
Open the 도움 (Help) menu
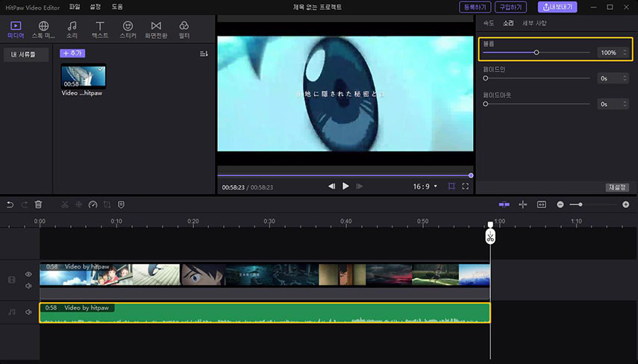click(x=116, y=7)
